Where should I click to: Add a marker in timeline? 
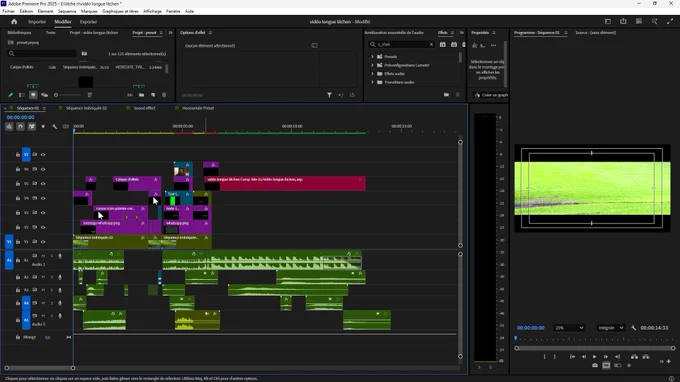click(43, 127)
